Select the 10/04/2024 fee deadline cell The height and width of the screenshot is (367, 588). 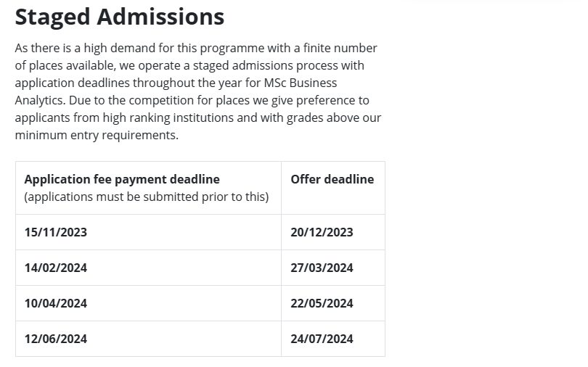point(149,303)
